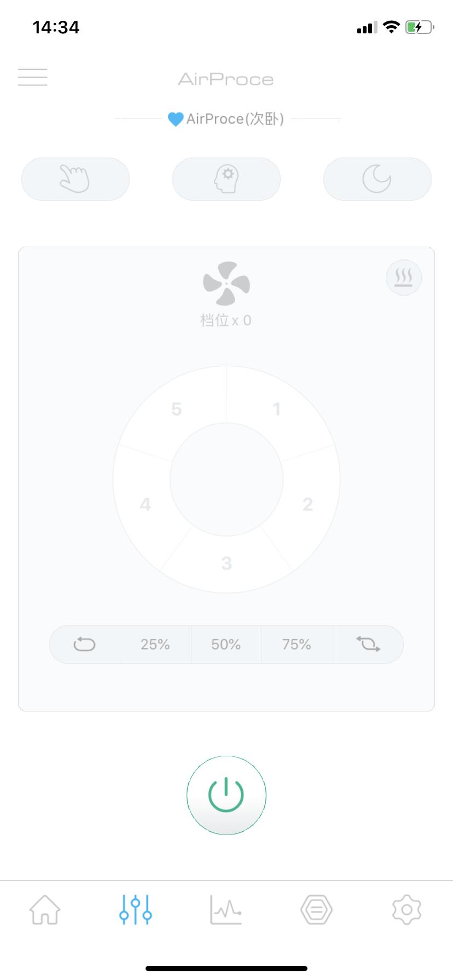
Task: Toggle the heating icon button
Action: tap(404, 278)
